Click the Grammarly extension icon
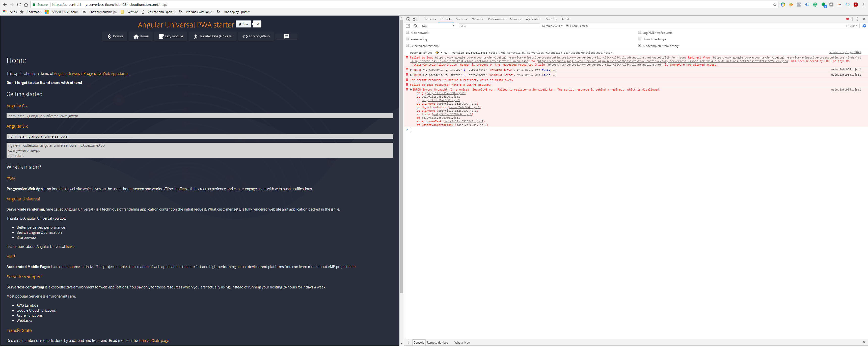The image size is (868, 353). tap(815, 4)
